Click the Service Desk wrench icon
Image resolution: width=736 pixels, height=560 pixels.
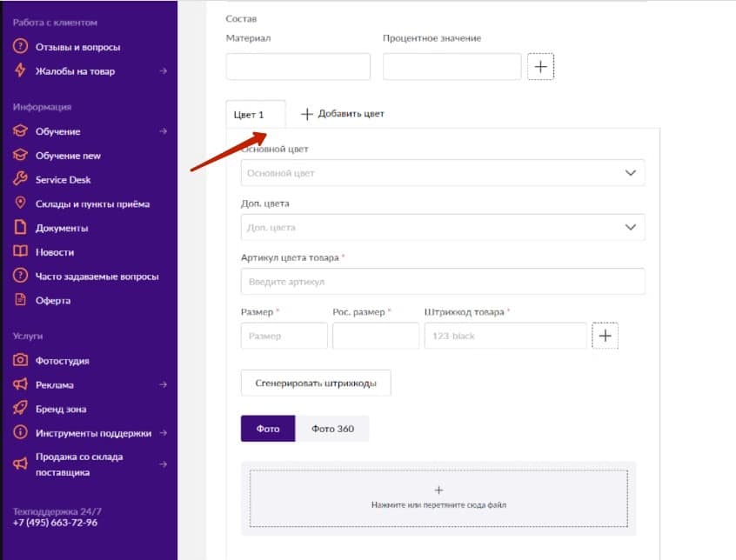click(20, 180)
